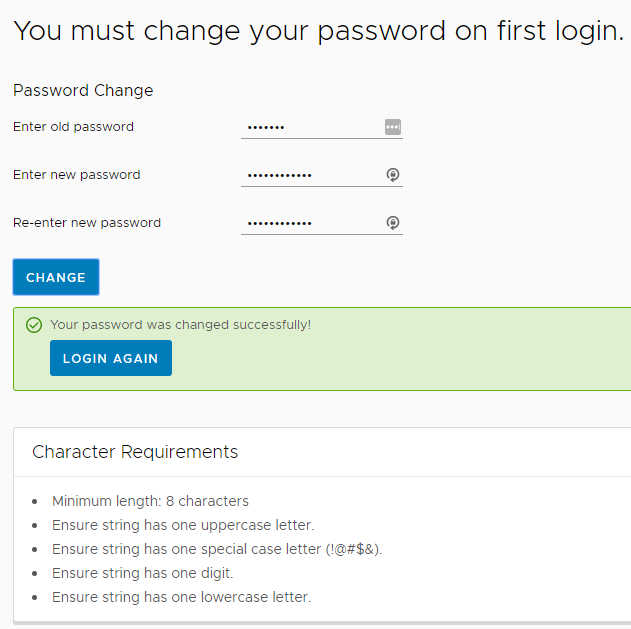Click the 'Enter new password' label

(76, 175)
